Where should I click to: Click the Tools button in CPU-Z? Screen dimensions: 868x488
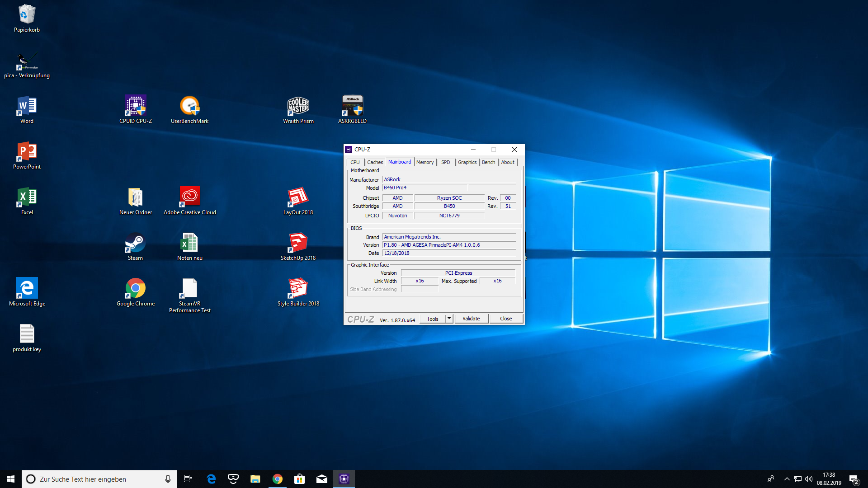[x=433, y=319]
